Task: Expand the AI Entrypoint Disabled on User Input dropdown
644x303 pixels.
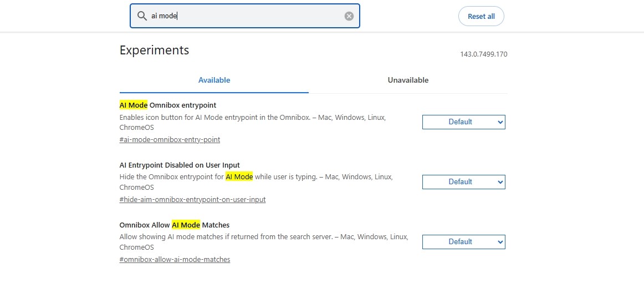Action: [x=463, y=182]
